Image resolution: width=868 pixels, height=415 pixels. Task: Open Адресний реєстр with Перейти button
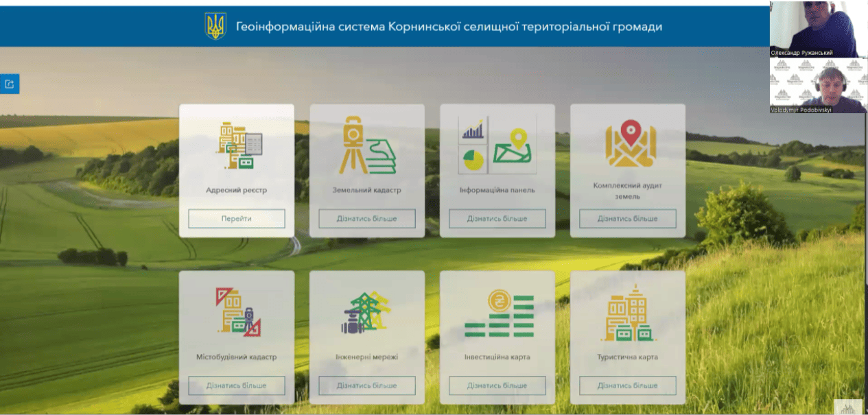237,219
